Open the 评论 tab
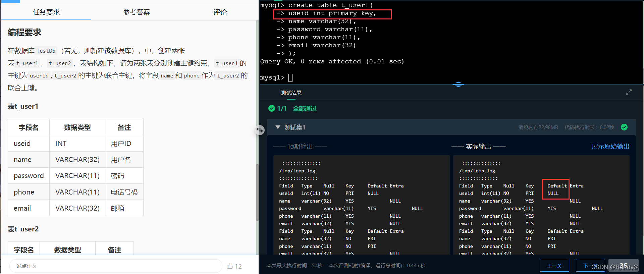The width and height of the screenshot is (644, 274). click(x=220, y=12)
